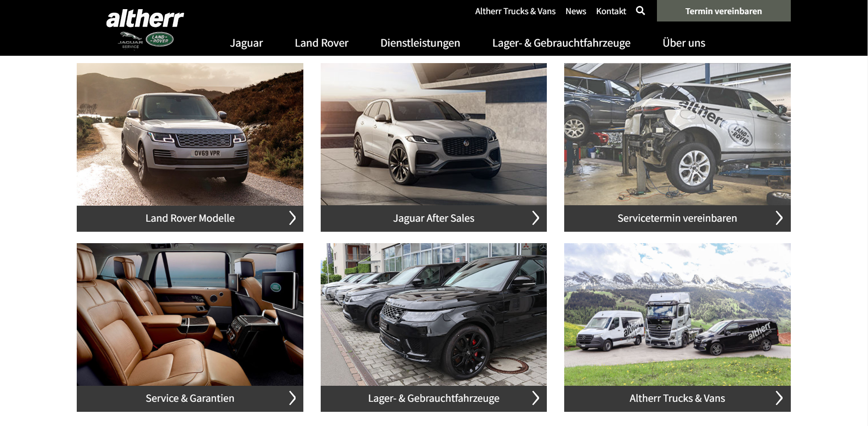Click chevron arrow on Servicetermin vereinbaren
This screenshot has width=868, height=426.
coord(779,218)
